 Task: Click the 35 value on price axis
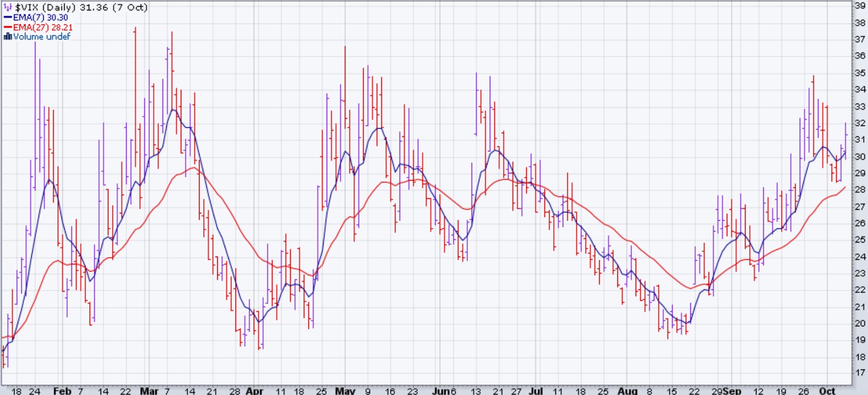(x=860, y=73)
